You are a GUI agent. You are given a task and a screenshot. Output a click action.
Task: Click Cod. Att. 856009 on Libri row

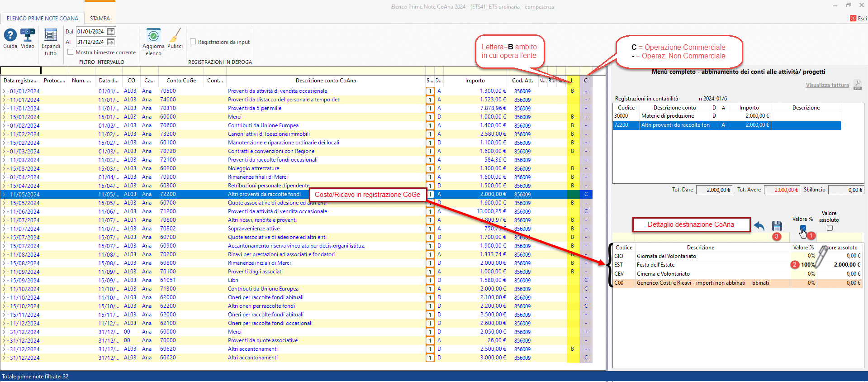point(522,280)
